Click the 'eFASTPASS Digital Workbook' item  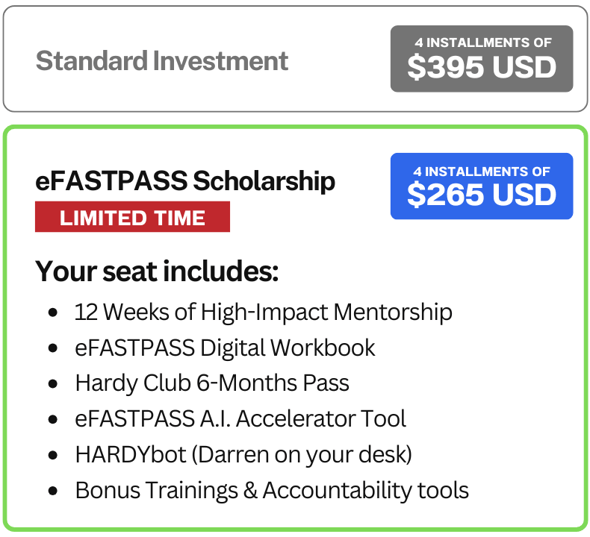coord(225,348)
